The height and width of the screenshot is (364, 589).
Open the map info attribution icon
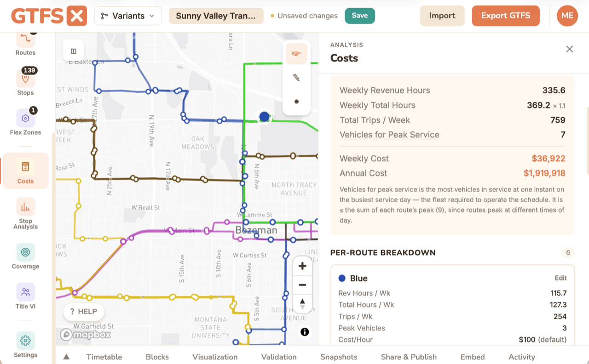(305, 332)
